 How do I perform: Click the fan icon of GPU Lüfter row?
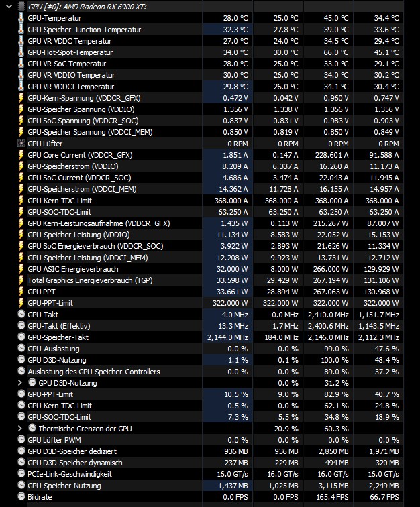21,144
